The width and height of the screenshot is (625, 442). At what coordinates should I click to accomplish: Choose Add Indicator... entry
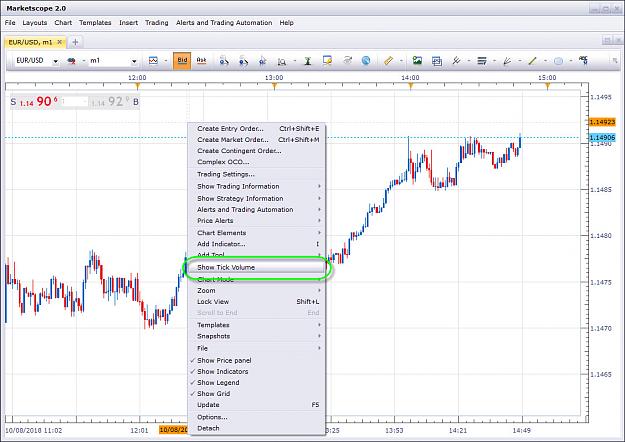(257, 244)
